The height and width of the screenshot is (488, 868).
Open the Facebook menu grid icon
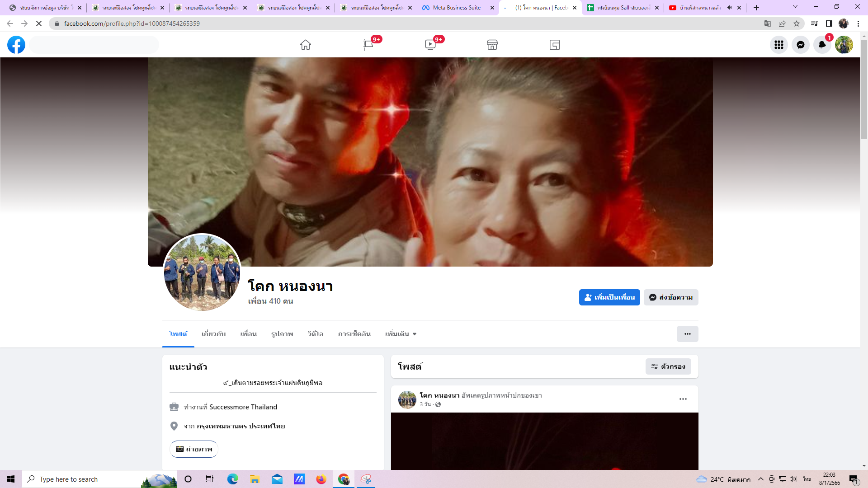coord(779,45)
